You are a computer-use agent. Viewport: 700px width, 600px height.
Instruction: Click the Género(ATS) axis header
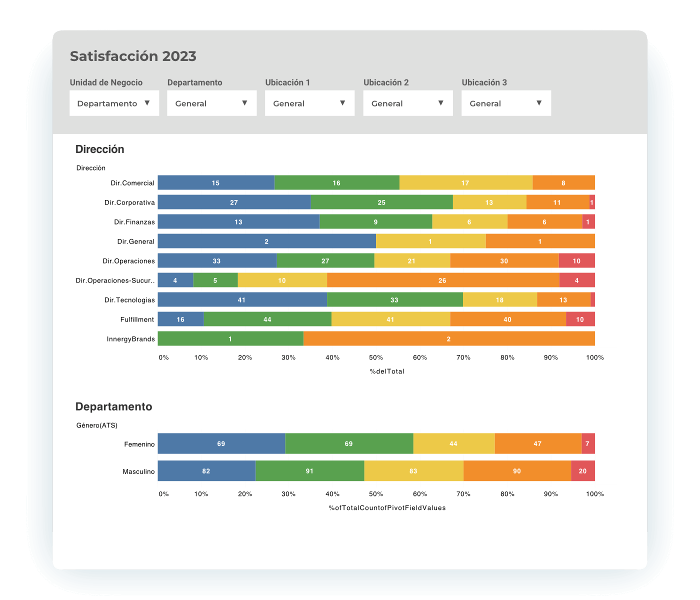(97, 425)
